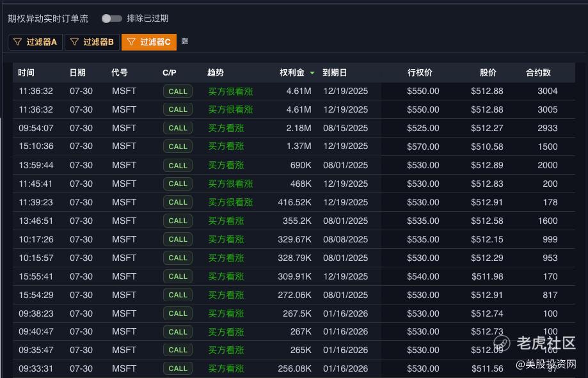Click the 15:10:36 time cell

[36, 146]
